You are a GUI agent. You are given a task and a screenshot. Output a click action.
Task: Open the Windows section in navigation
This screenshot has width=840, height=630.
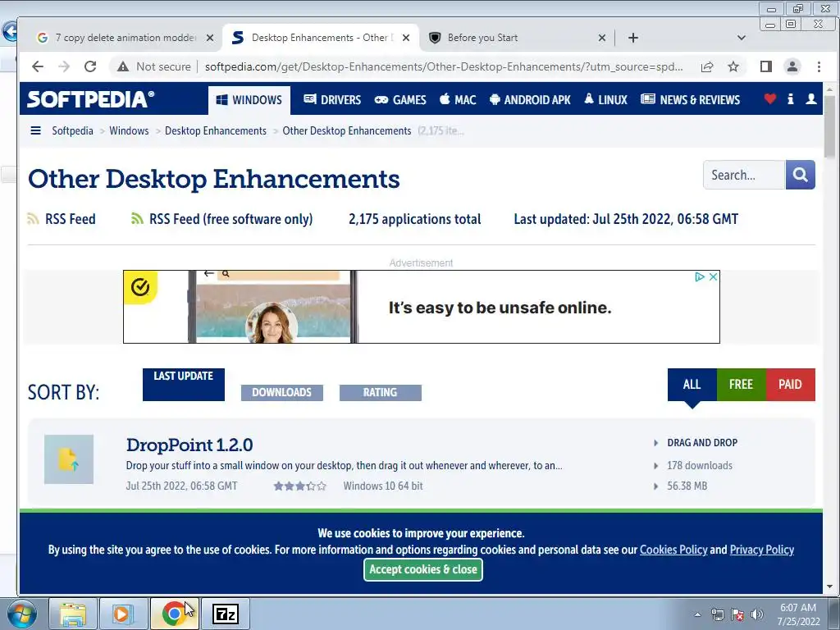pyautogui.click(x=249, y=100)
